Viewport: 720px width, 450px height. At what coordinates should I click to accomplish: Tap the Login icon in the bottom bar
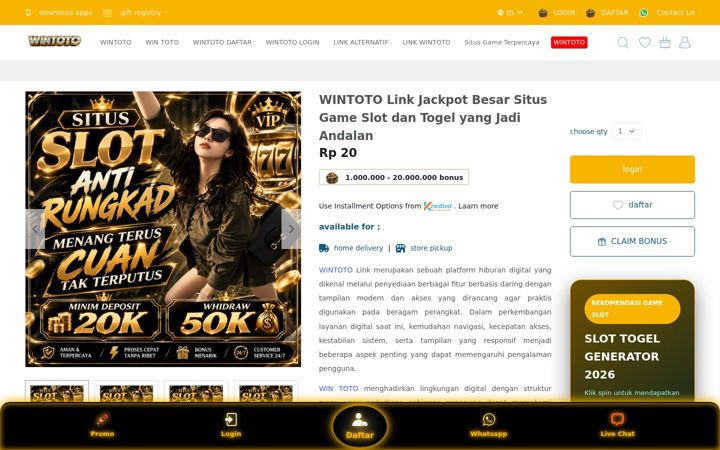pyautogui.click(x=231, y=419)
